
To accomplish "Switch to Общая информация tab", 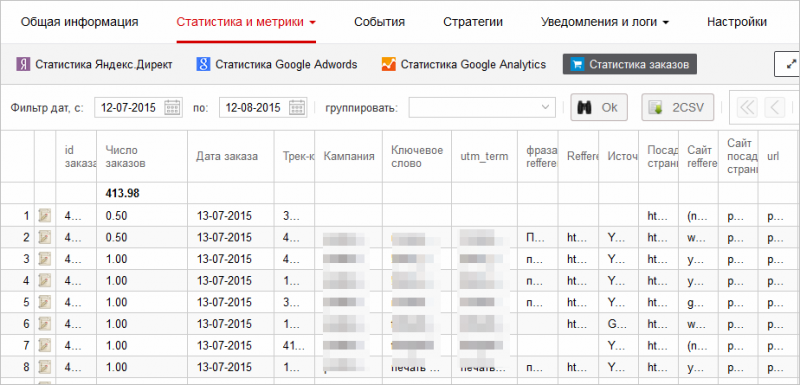I will [x=80, y=22].
